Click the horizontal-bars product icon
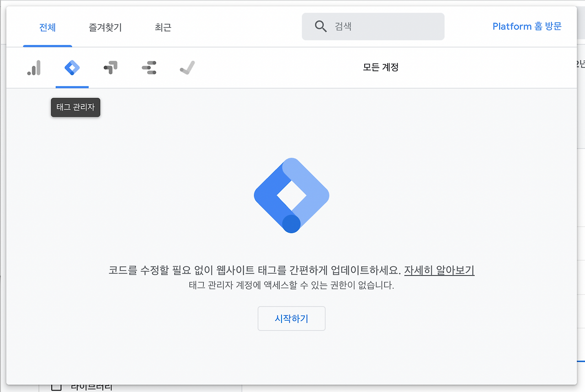This screenshot has width=585, height=392. point(149,67)
